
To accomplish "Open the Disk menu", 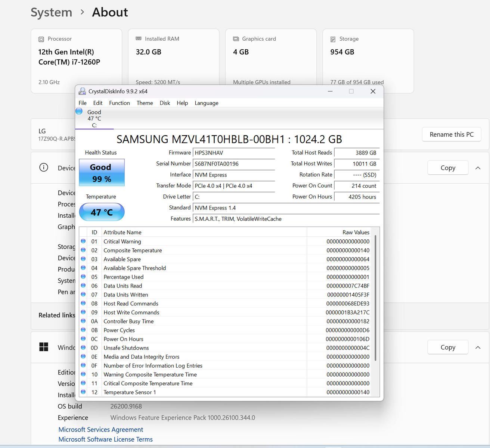I will coord(165,103).
